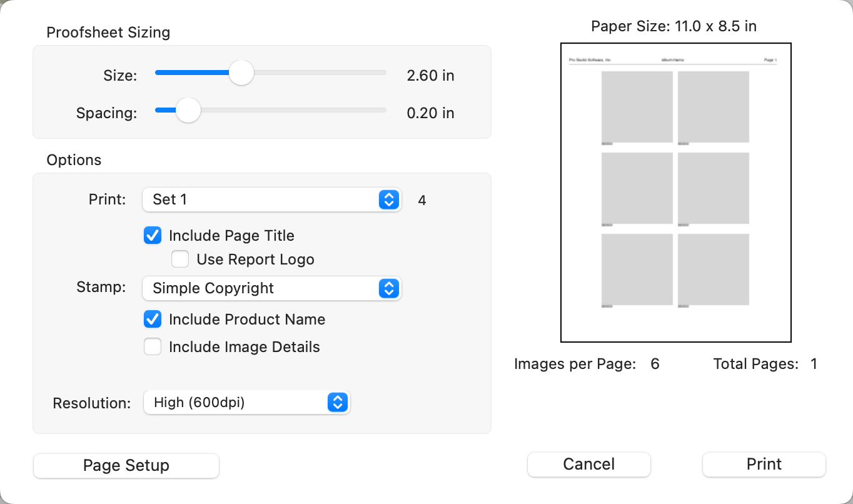
Task: Click the middle-right image placeholder in preview
Action: click(x=714, y=188)
